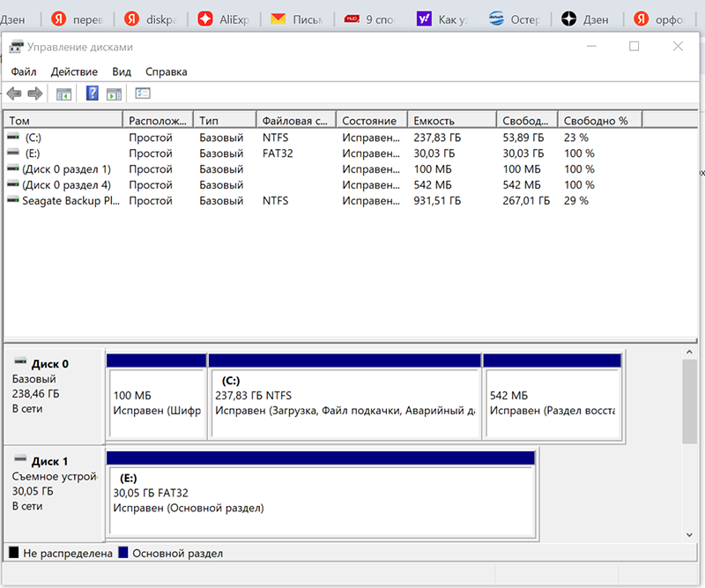The image size is (705, 588).
Task: Click the Seagate Backup volume drive icon
Action: (x=13, y=200)
